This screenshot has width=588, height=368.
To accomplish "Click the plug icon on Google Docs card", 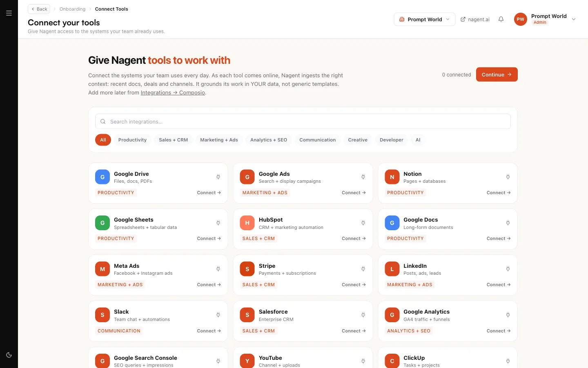I will point(508,223).
